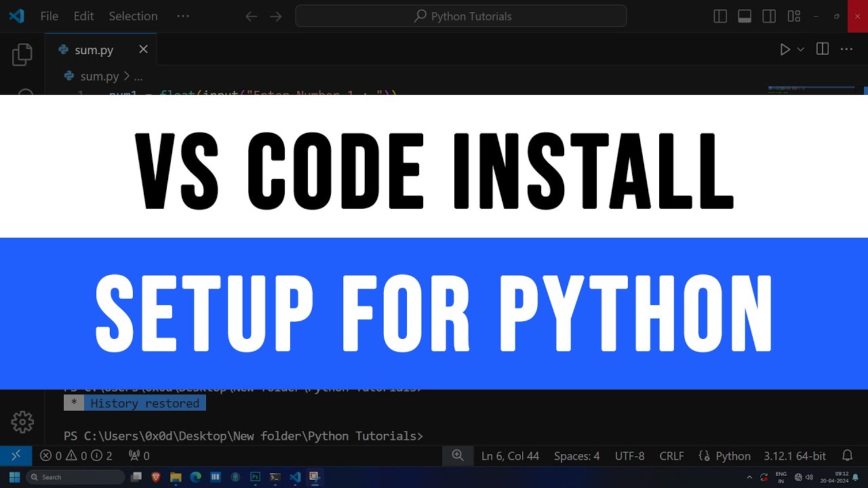The height and width of the screenshot is (488, 868).
Task: Open the Selection menu
Action: pos(134,16)
